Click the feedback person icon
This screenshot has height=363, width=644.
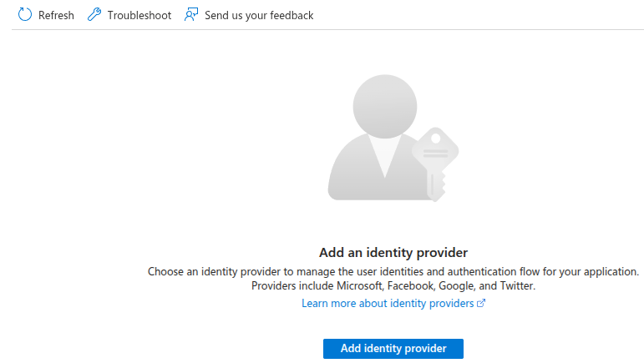pyautogui.click(x=191, y=15)
